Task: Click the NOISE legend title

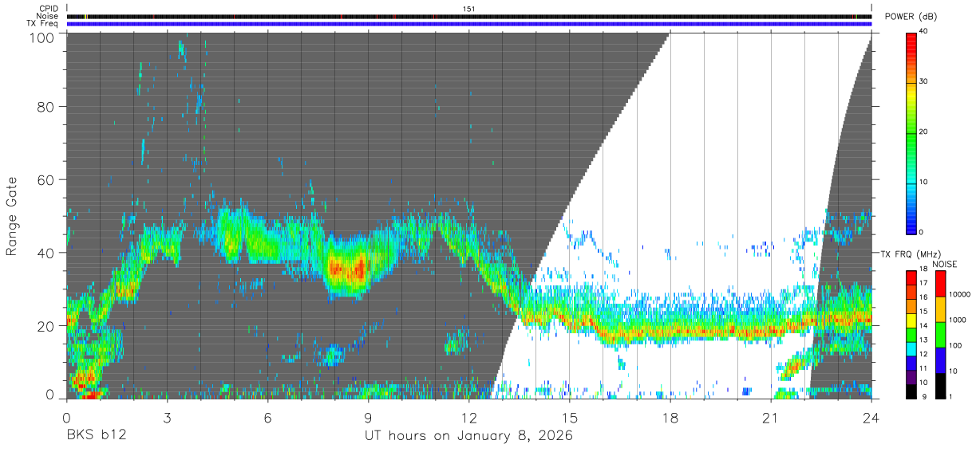Action: [x=945, y=264]
